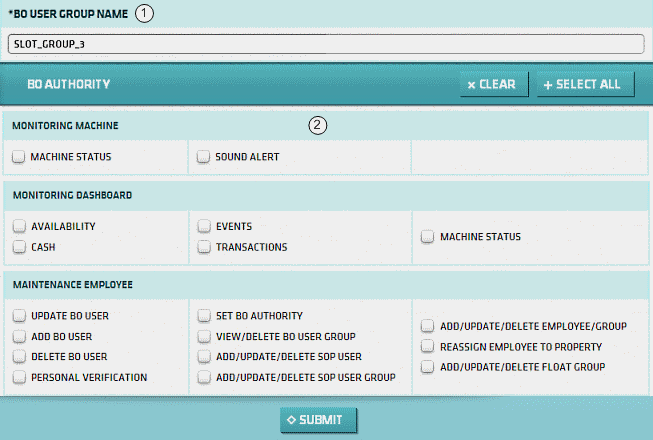Enable the Machine Status checkbox under Monitoring Machine
Viewport: 653px width, 440px height.
(19, 157)
